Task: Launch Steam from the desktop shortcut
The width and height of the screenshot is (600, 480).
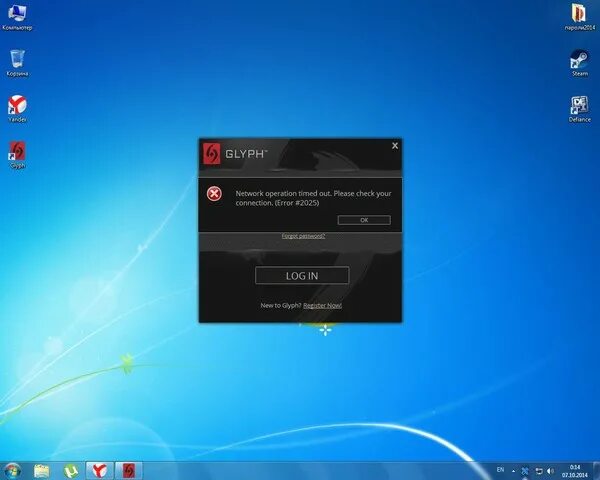Action: coord(579,63)
